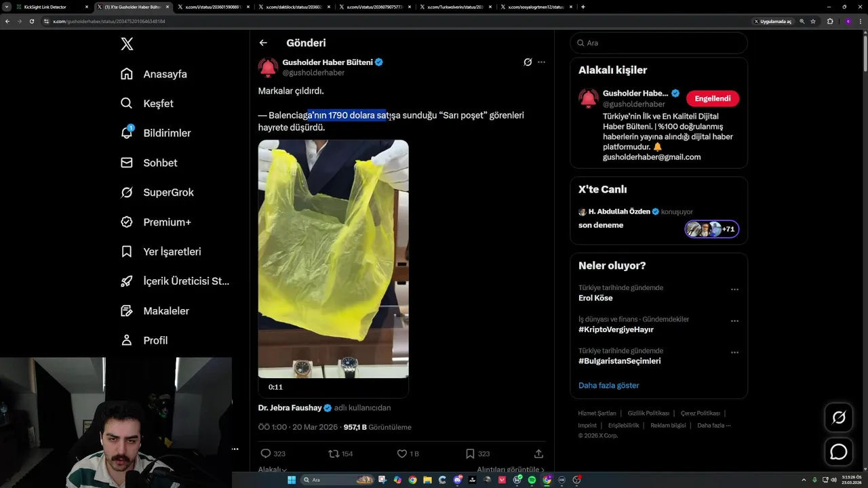The image size is (868, 488).
Task: Open more options for Erol Köse trend
Action: (x=734, y=289)
